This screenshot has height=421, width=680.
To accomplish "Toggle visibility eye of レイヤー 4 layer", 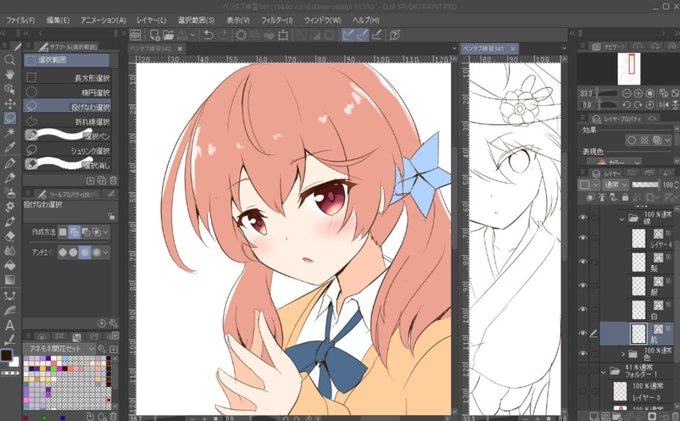I will click(583, 238).
